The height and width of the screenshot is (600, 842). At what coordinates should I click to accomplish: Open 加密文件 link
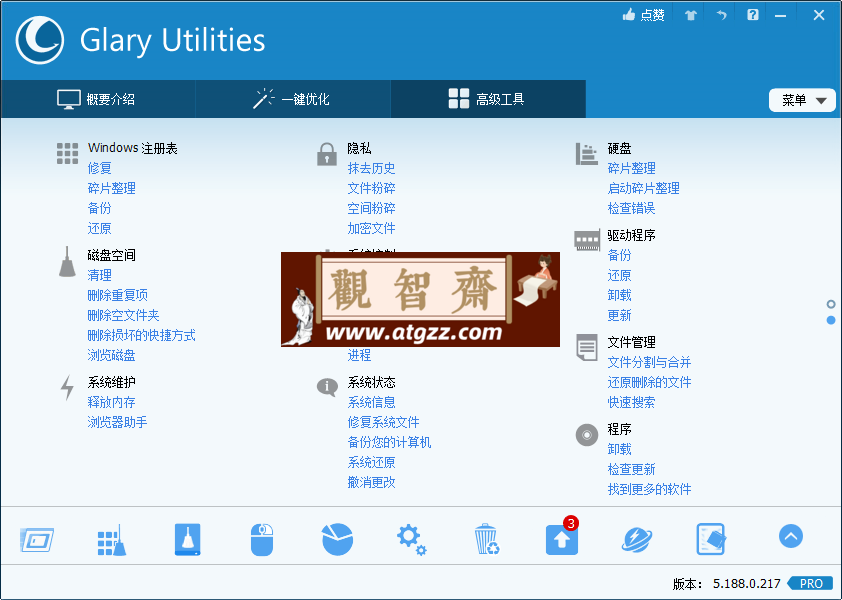pos(371,228)
